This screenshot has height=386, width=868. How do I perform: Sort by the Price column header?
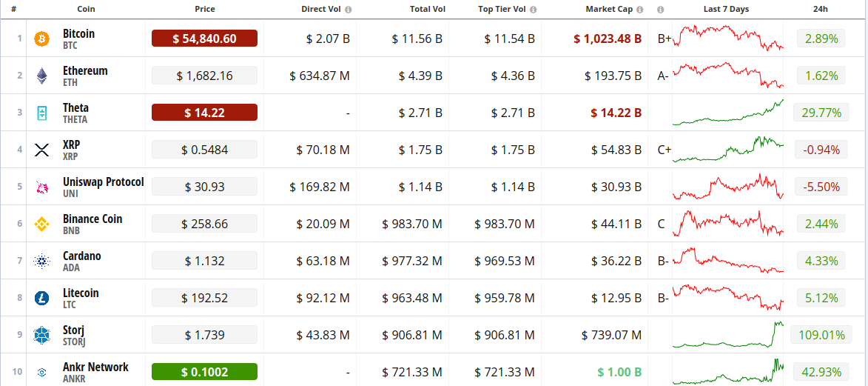click(x=205, y=9)
